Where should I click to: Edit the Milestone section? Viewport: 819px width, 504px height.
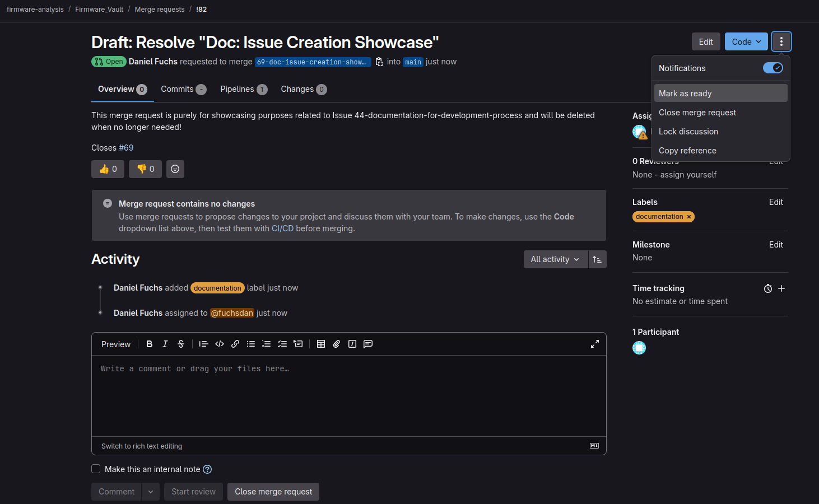pos(776,245)
